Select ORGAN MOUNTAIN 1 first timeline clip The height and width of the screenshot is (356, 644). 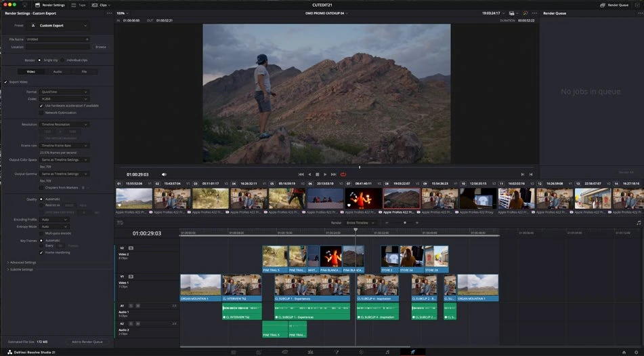[x=201, y=288]
